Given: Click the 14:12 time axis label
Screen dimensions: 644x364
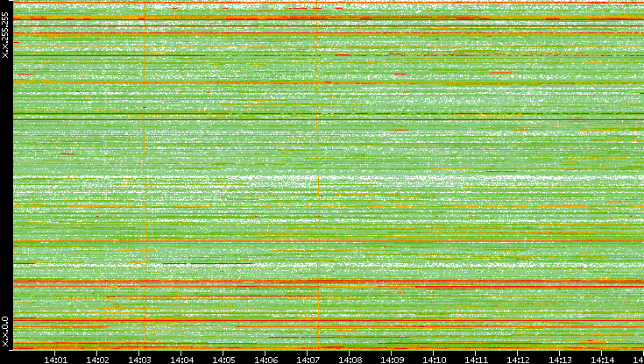Looking at the screenshot, I should click(x=519, y=360).
